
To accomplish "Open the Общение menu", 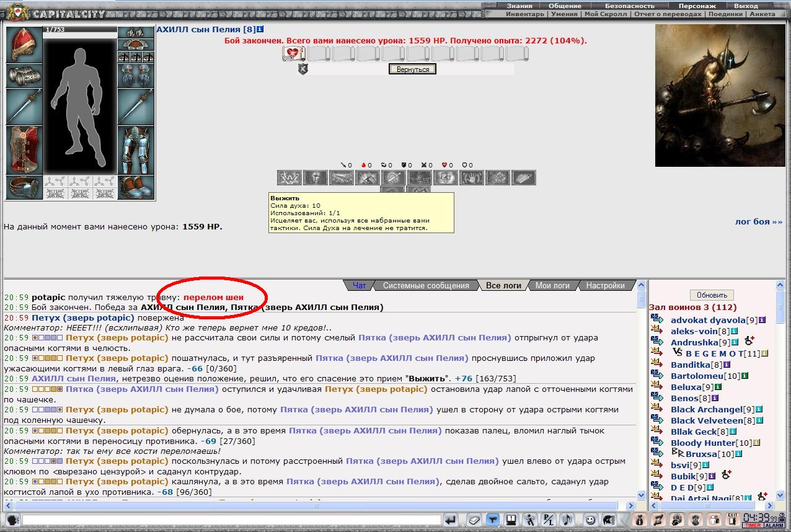I will click(565, 6).
